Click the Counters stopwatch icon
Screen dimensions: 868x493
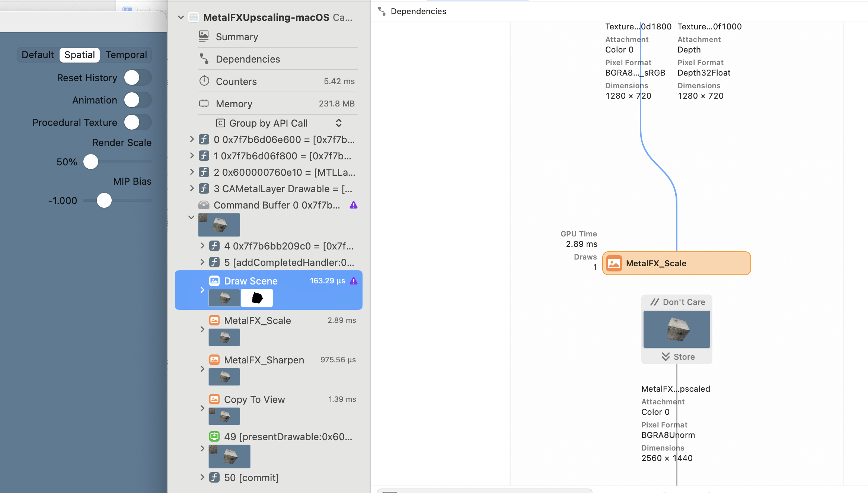(x=204, y=81)
